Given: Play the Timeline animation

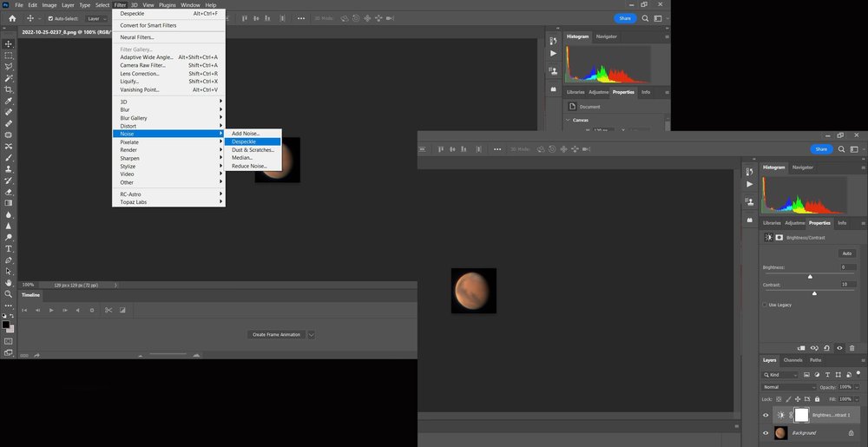Looking at the screenshot, I should [x=51, y=311].
